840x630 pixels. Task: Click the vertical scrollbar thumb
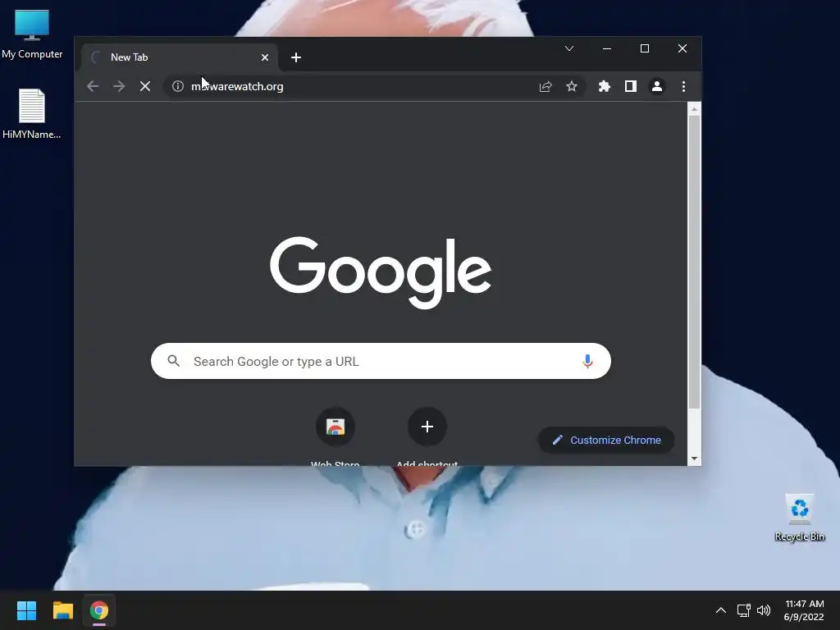[694, 262]
